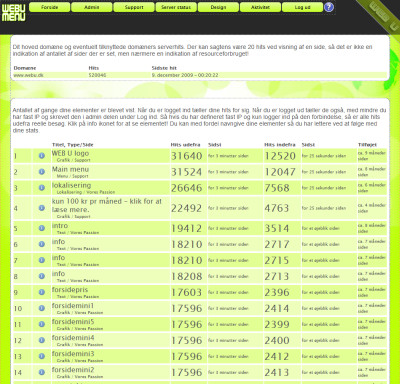Select the forsidemini1 element title

(x=73, y=306)
